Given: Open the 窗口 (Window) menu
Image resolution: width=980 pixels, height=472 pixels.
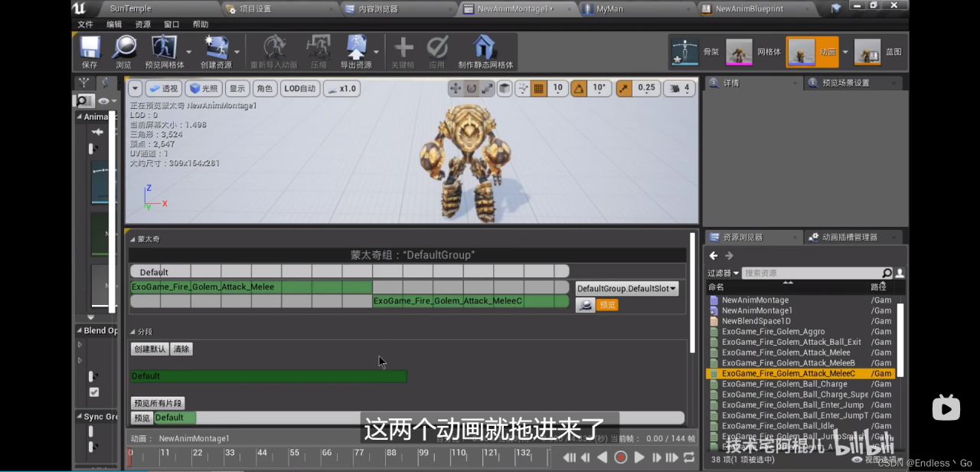Looking at the screenshot, I should pos(171,25).
